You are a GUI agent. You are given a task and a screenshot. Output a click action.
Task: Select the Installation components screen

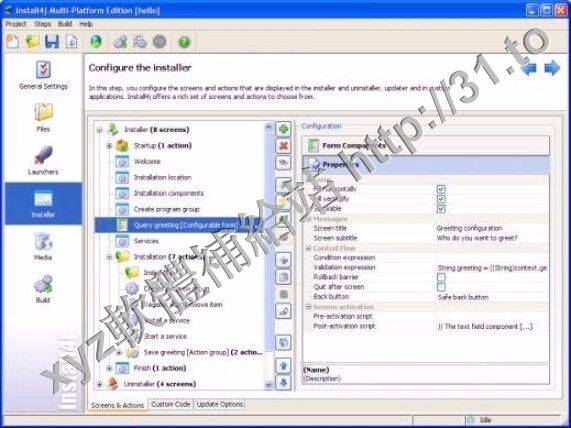tap(169, 193)
